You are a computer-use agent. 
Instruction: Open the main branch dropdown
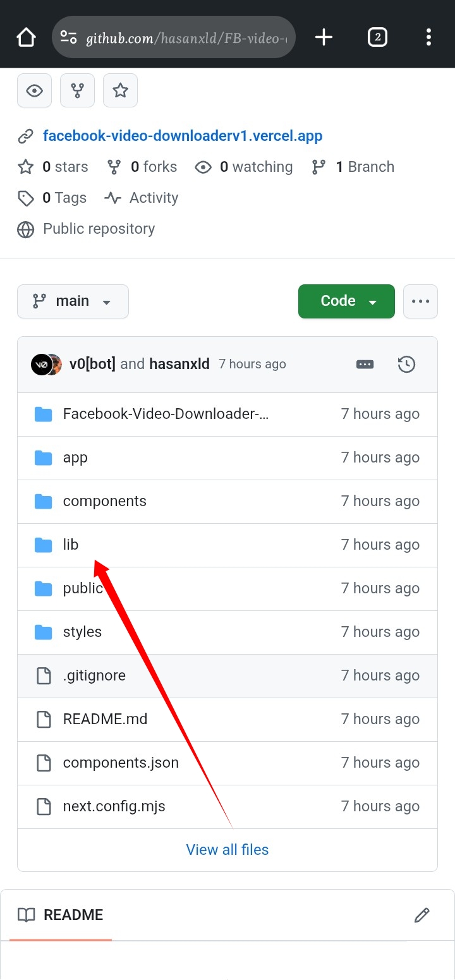pos(73,301)
